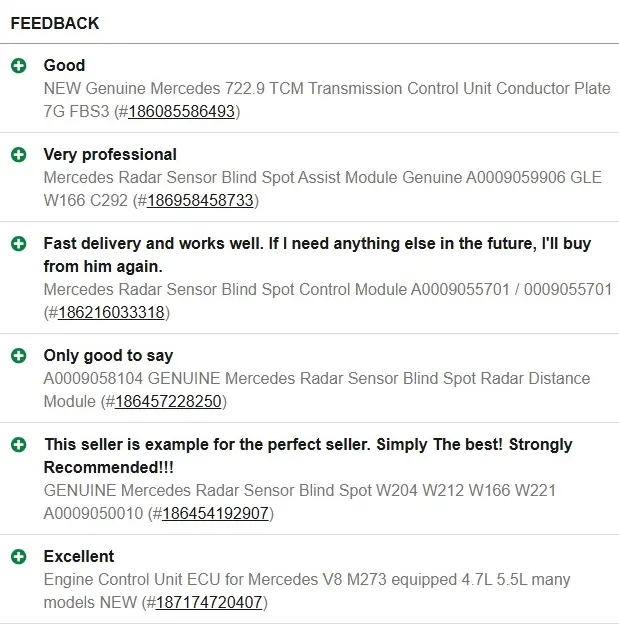Click the 722.9 TCM Transmission Control Unit title
Viewport: 619px width, 627px height.
pos(327,89)
